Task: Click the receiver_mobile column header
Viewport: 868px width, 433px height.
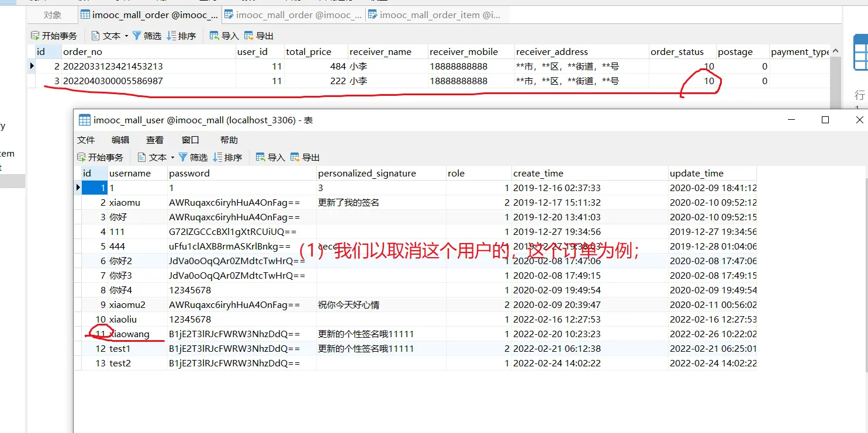Action: pyautogui.click(x=471, y=52)
